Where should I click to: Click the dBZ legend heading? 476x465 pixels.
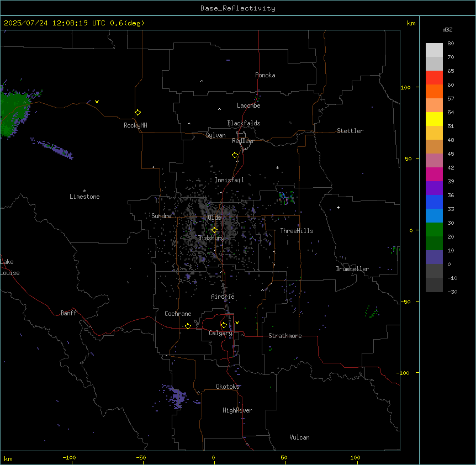tap(447, 29)
